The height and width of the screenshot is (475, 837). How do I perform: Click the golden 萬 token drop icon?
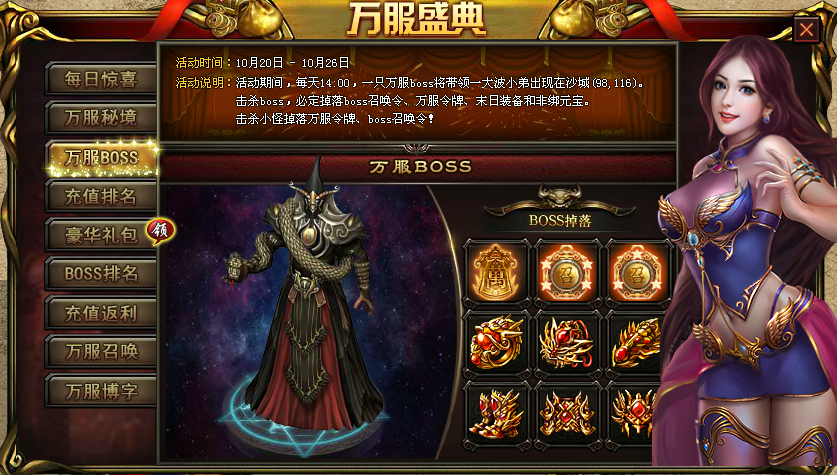(x=496, y=273)
